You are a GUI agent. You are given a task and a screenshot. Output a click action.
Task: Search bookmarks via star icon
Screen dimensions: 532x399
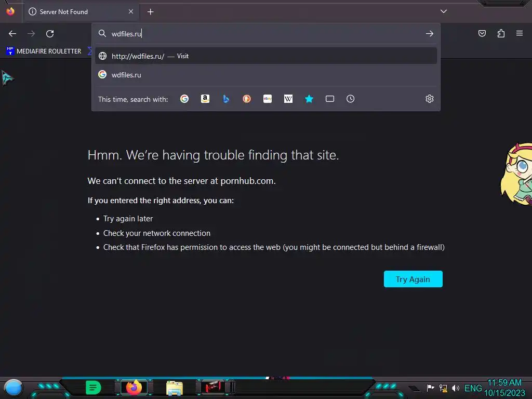[x=309, y=99]
